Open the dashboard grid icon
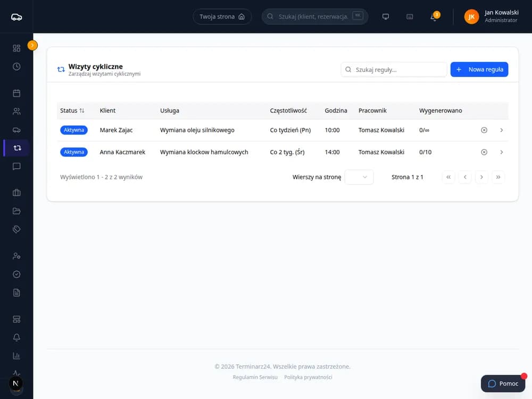Image resolution: width=532 pixels, height=399 pixels. 16,48
